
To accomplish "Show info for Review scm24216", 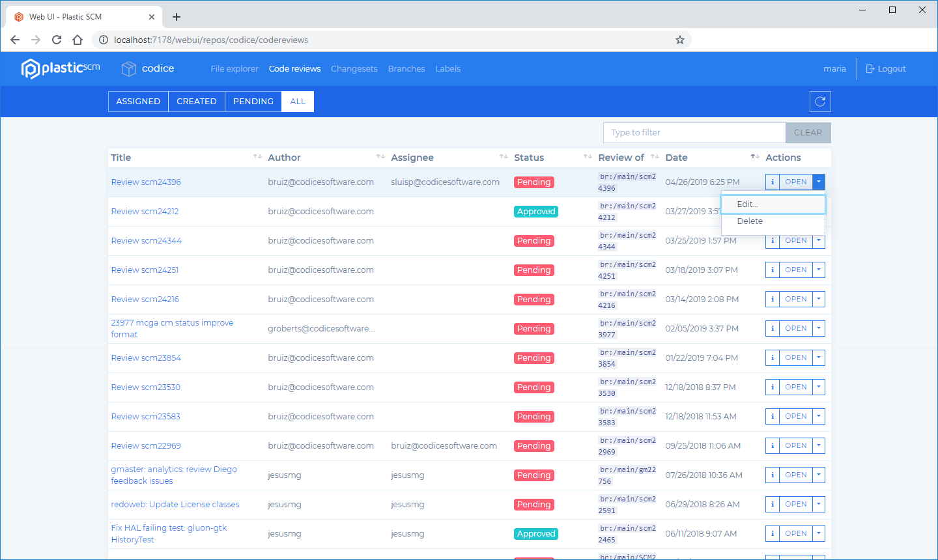I will coord(773,300).
